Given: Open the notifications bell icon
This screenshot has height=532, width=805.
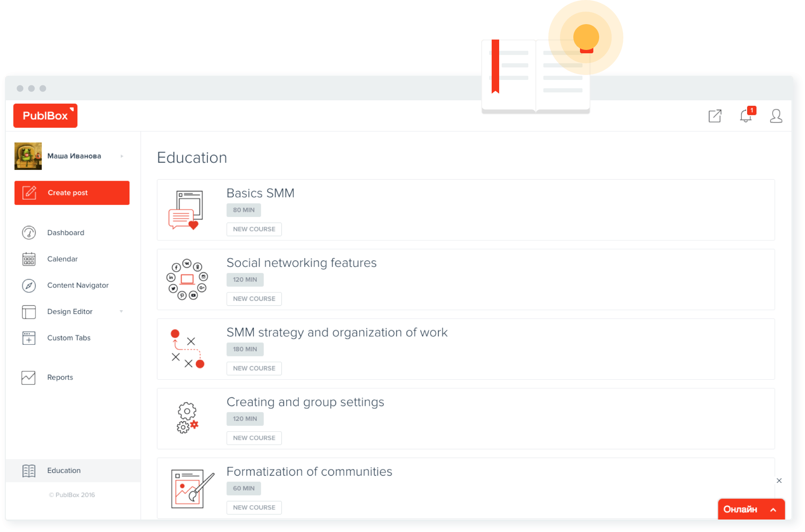Looking at the screenshot, I should 746,116.
